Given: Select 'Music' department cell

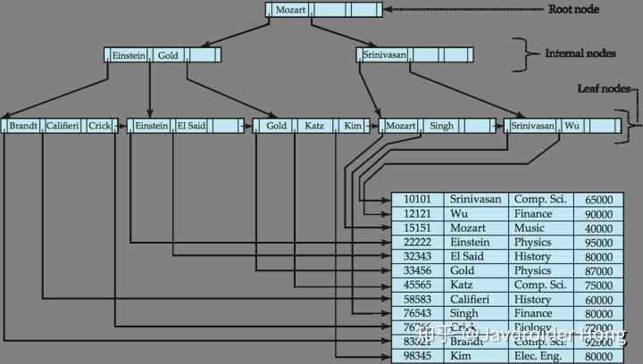Looking at the screenshot, I should (x=530, y=228).
